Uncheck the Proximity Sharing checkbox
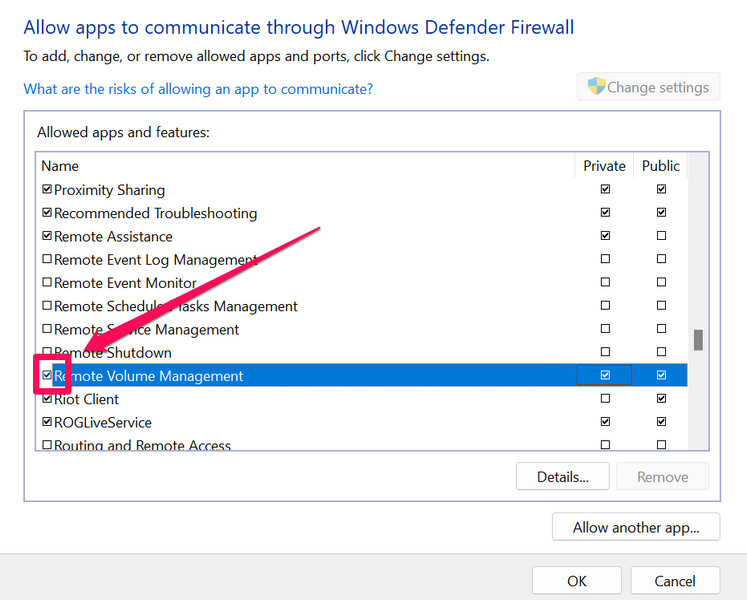 47,190
